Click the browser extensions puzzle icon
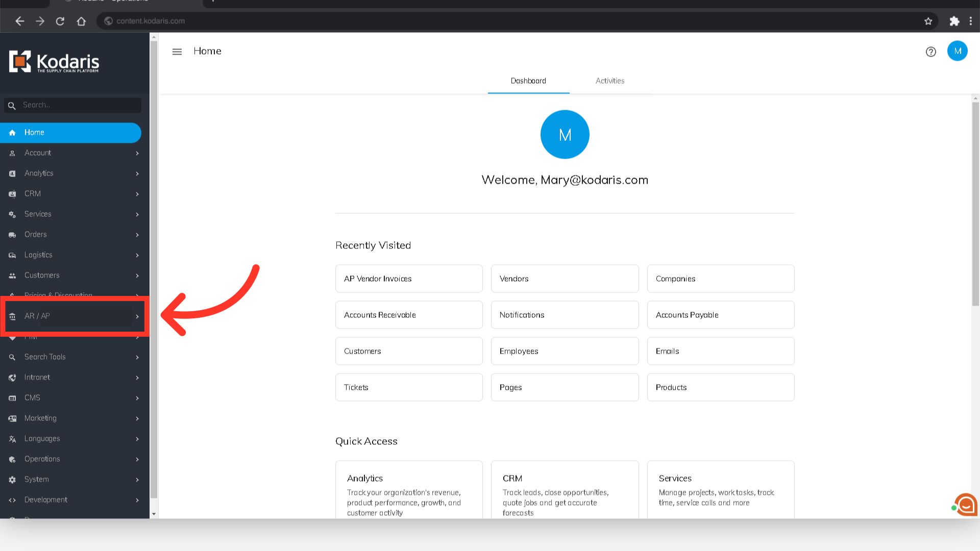 coord(954,21)
